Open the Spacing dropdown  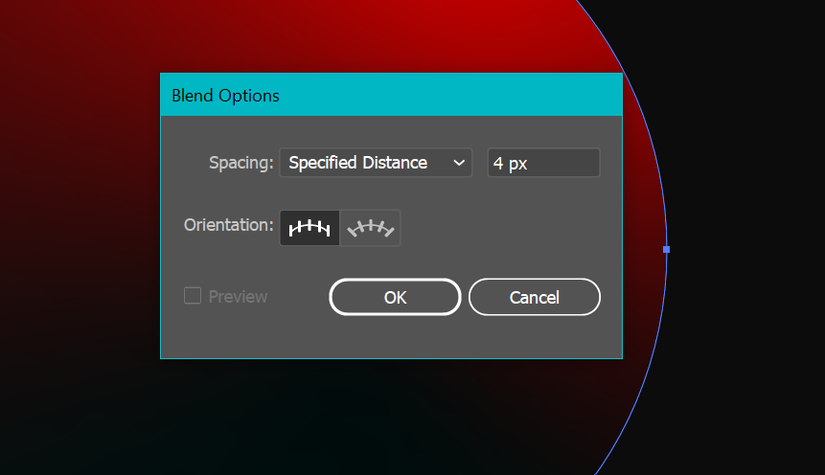click(376, 163)
